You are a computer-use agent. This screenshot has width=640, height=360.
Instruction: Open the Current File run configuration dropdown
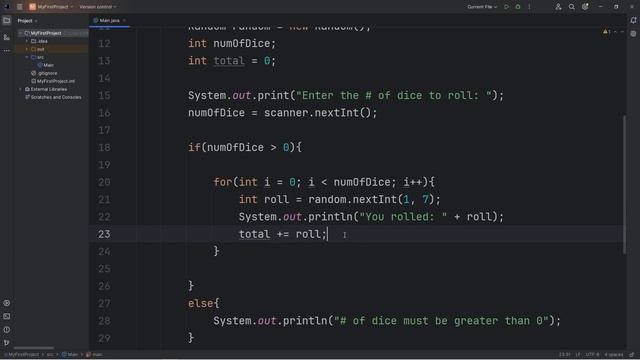pos(482,7)
